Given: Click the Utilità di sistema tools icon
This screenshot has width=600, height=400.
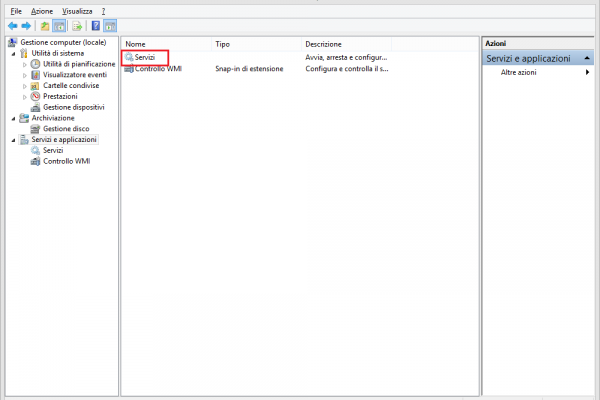Looking at the screenshot, I should point(24,53).
